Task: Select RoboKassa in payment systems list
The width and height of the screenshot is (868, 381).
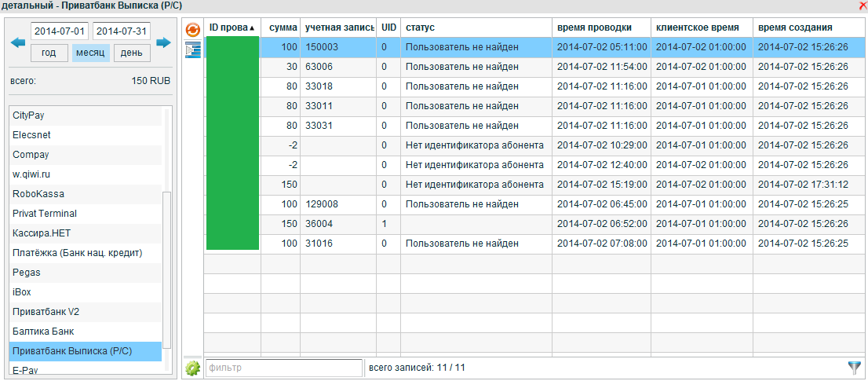Action: point(38,194)
